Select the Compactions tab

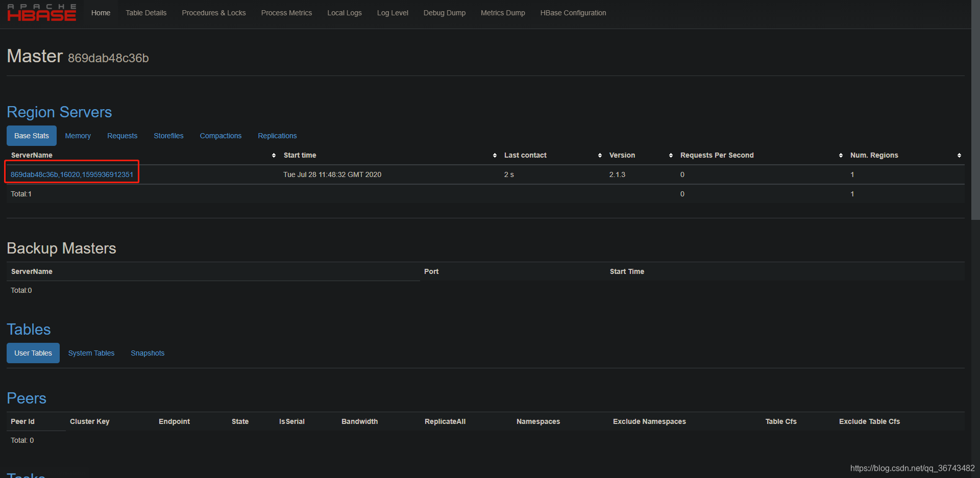[220, 136]
